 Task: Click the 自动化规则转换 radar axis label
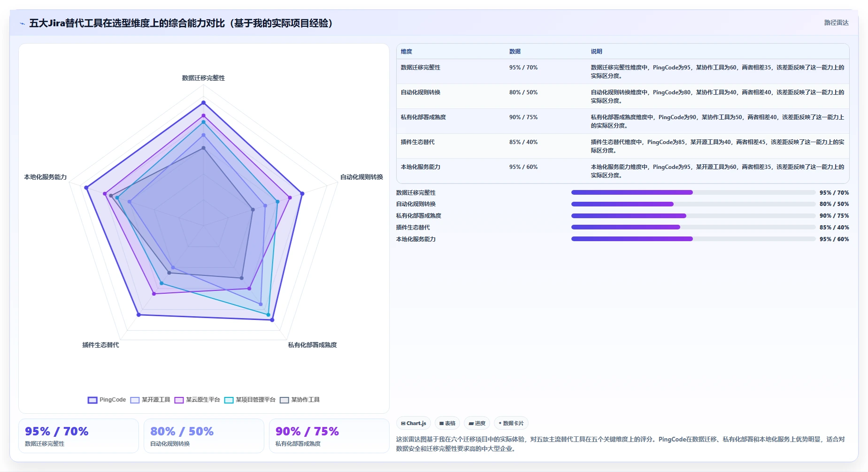point(361,177)
